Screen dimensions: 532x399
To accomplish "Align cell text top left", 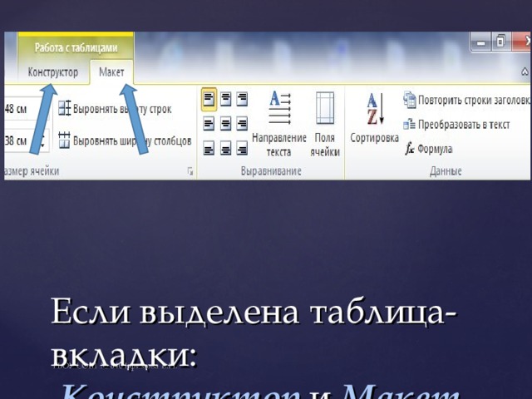I will [209, 100].
